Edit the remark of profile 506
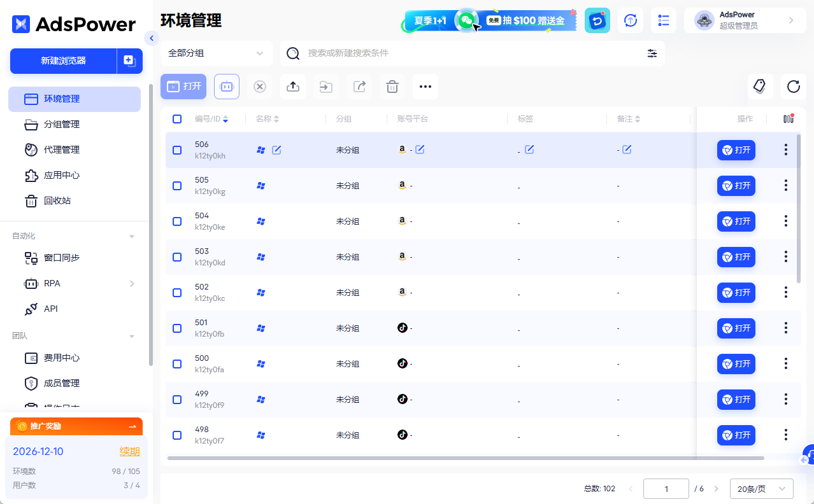 pyautogui.click(x=627, y=150)
